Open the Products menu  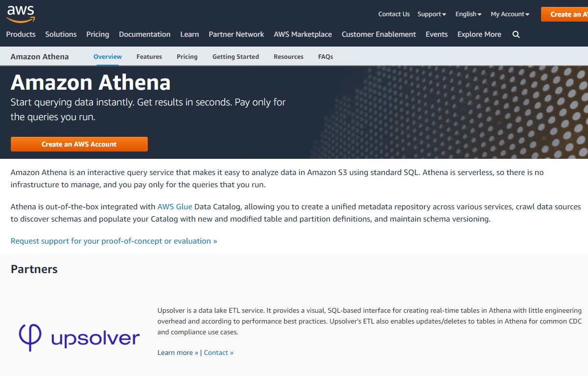coord(21,34)
